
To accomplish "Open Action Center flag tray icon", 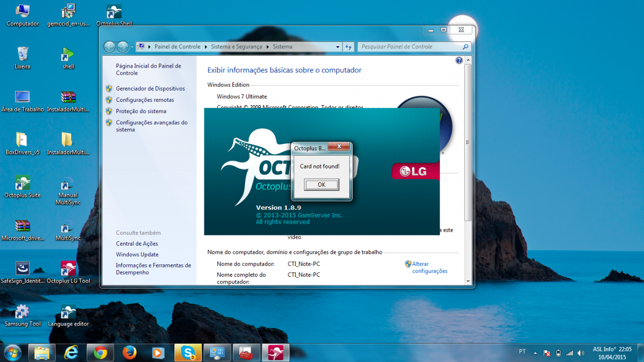I will [547, 353].
